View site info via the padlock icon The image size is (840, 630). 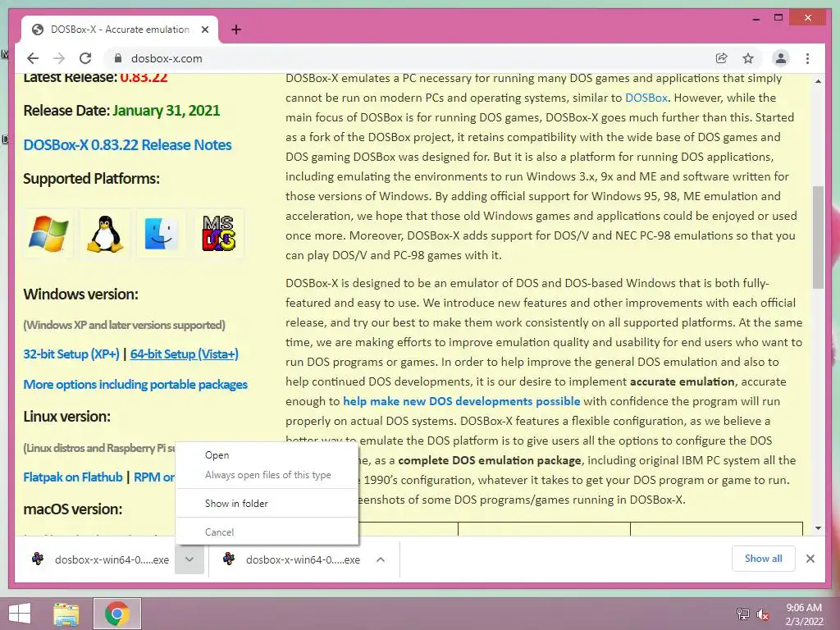pyautogui.click(x=118, y=58)
